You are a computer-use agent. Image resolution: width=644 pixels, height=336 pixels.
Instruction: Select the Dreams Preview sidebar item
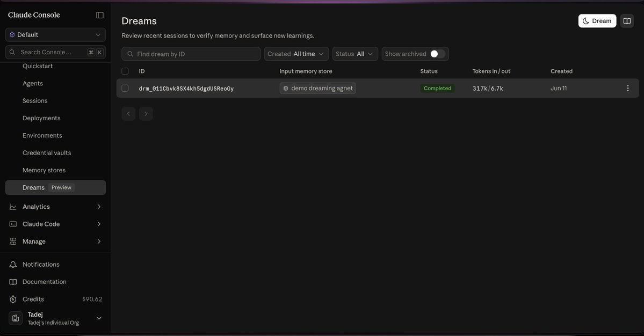pos(55,187)
